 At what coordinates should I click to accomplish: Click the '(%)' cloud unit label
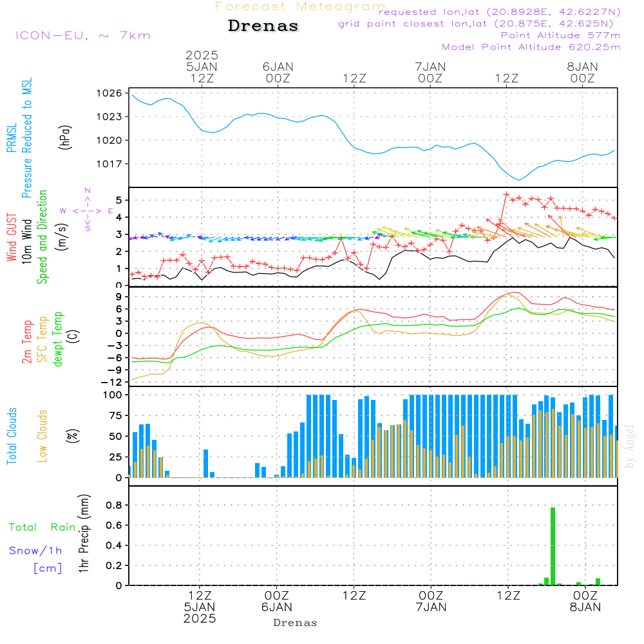(x=73, y=436)
